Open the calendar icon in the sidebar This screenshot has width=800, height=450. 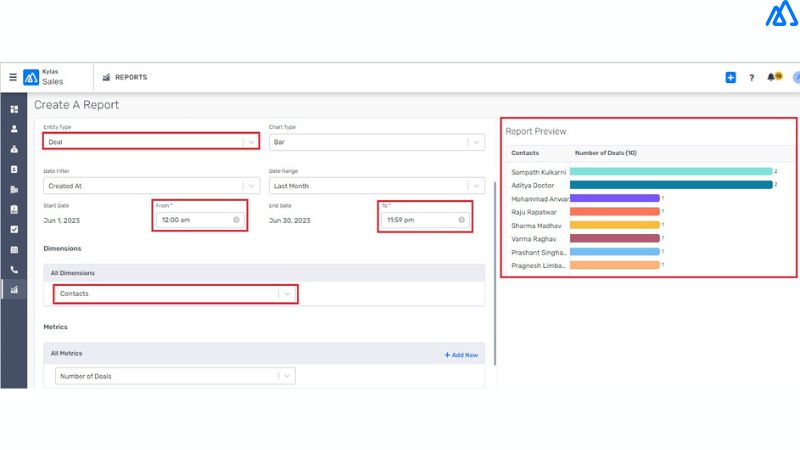point(14,250)
